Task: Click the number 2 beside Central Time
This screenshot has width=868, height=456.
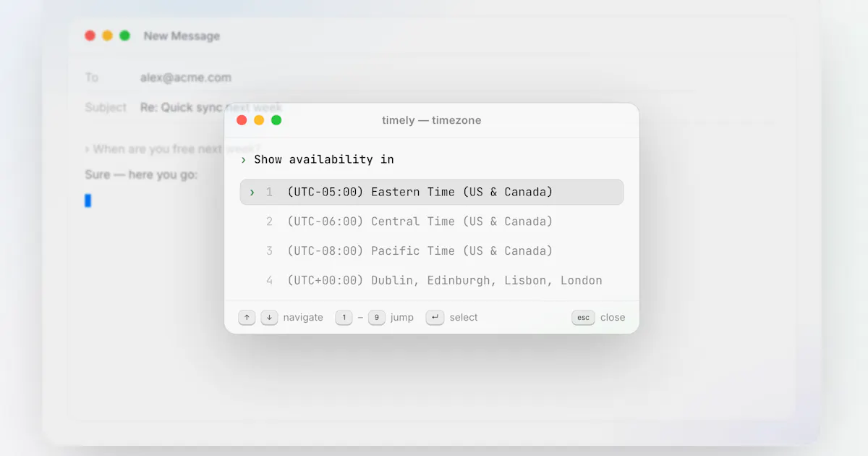Action: pyautogui.click(x=270, y=221)
